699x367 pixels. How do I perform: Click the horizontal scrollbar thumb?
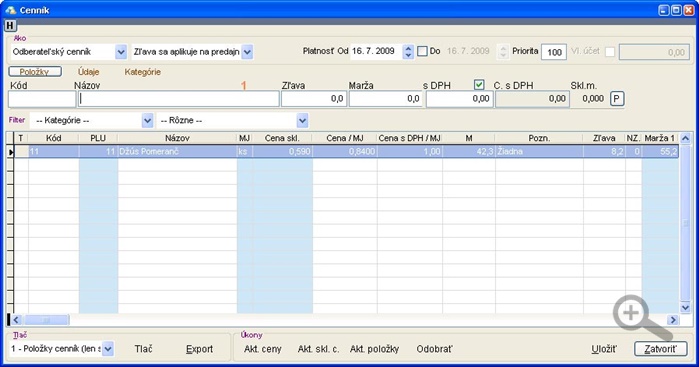point(46,320)
